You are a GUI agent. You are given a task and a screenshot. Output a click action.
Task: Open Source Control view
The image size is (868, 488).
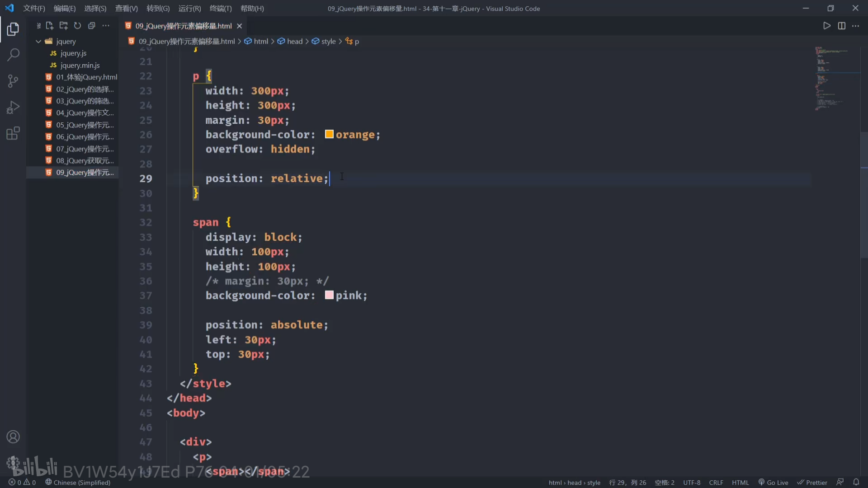pos(13,81)
